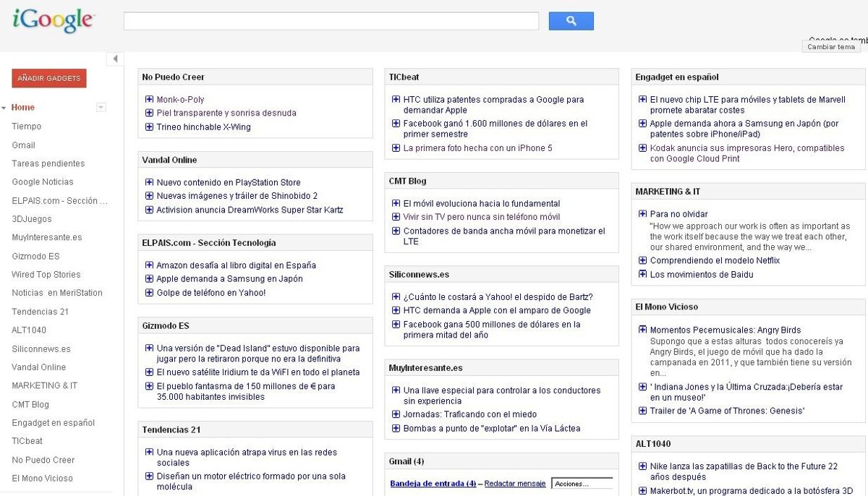This screenshot has width=868, height=496.
Task: Expand plus beside Jornadas: Traficando con el miedo
Action: [396, 414]
